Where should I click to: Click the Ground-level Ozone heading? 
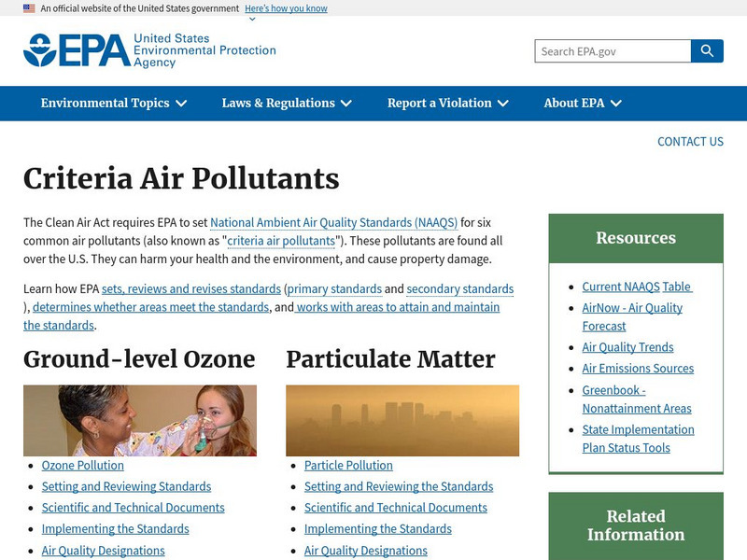pos(139,359)
